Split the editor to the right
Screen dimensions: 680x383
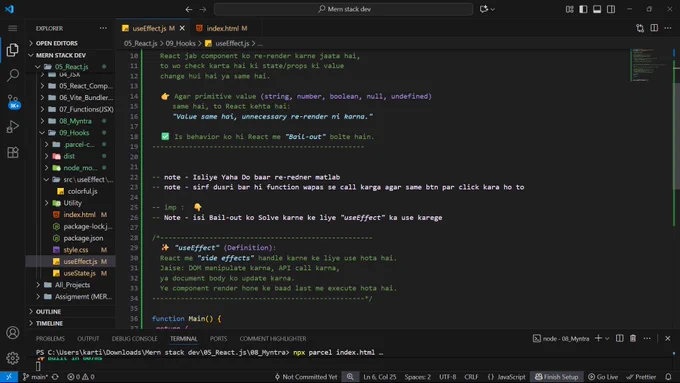(x=654, y=28)
